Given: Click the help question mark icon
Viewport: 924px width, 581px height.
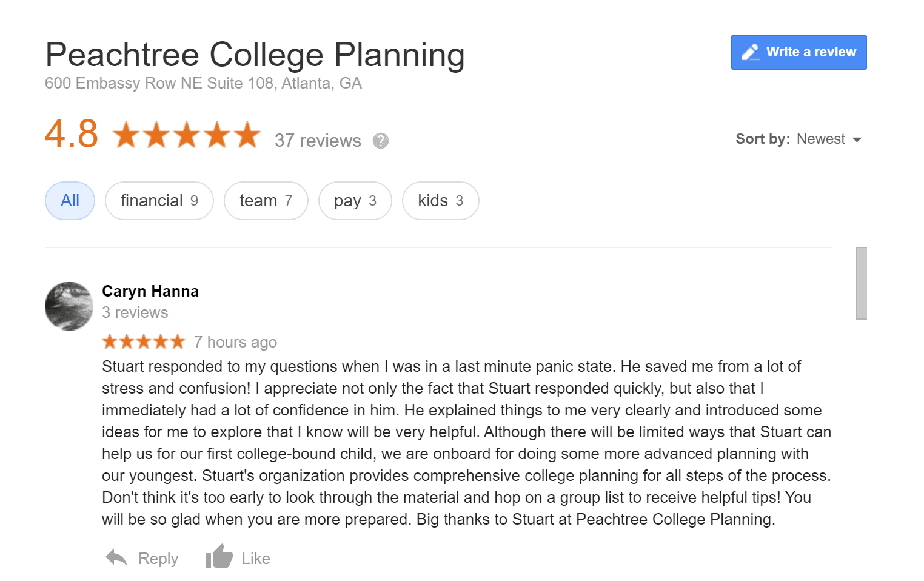Looking at the screenshot, I should pos(380,141).
